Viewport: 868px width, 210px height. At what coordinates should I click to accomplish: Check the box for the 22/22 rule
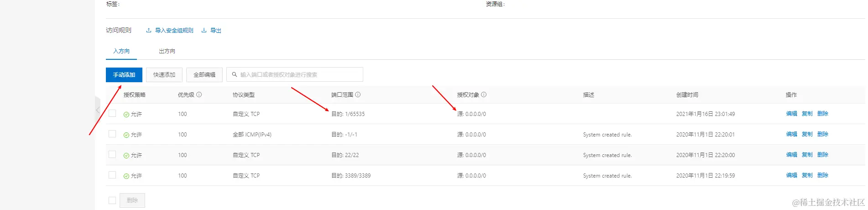pyautogui.click(x=112, y=154)
